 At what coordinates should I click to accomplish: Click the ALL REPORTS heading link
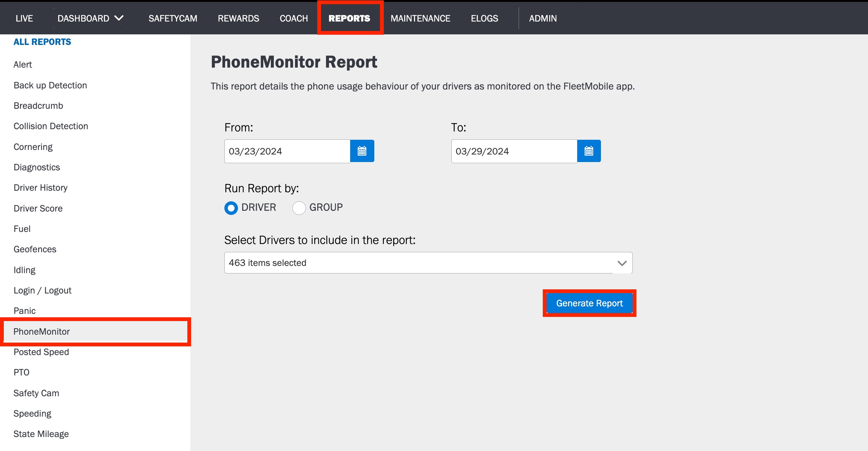(42, 42)
